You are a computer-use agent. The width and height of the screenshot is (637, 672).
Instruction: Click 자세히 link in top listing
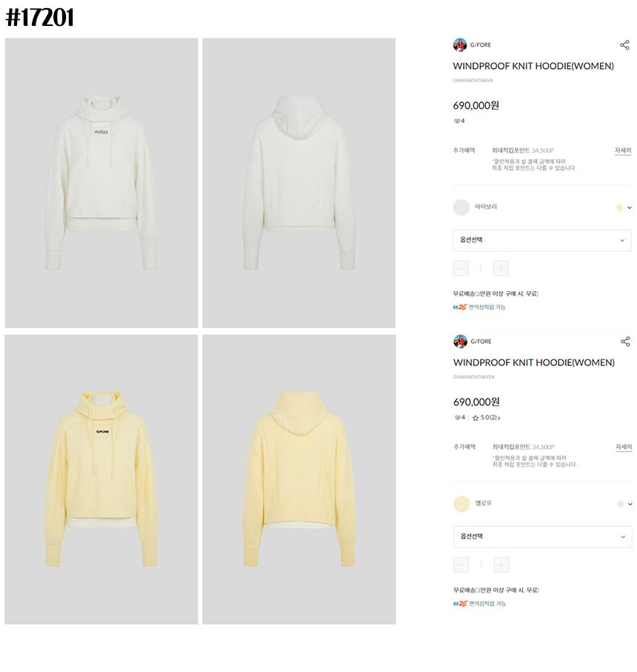623,150
